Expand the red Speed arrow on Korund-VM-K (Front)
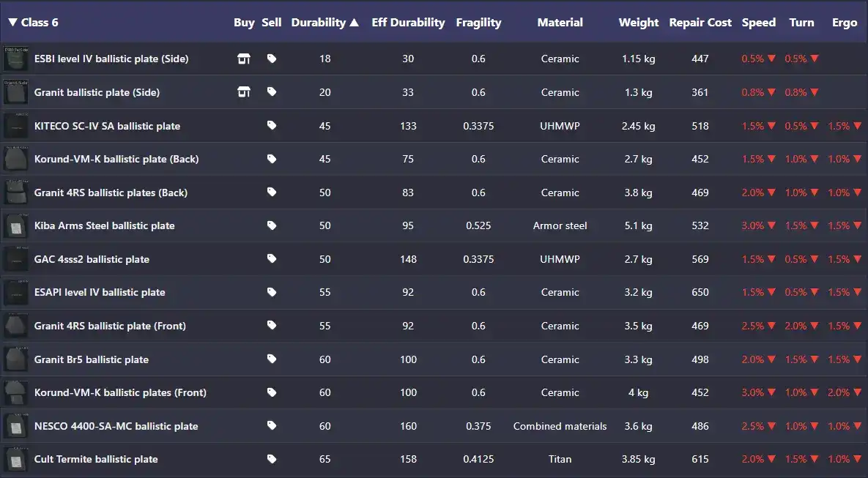868x478 pixels. pos(770,392)
